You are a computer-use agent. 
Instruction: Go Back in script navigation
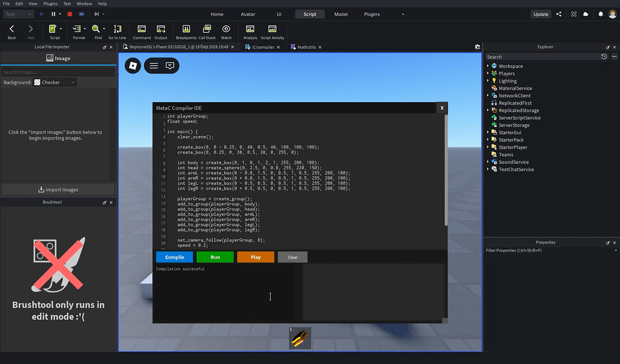[12, 31]
